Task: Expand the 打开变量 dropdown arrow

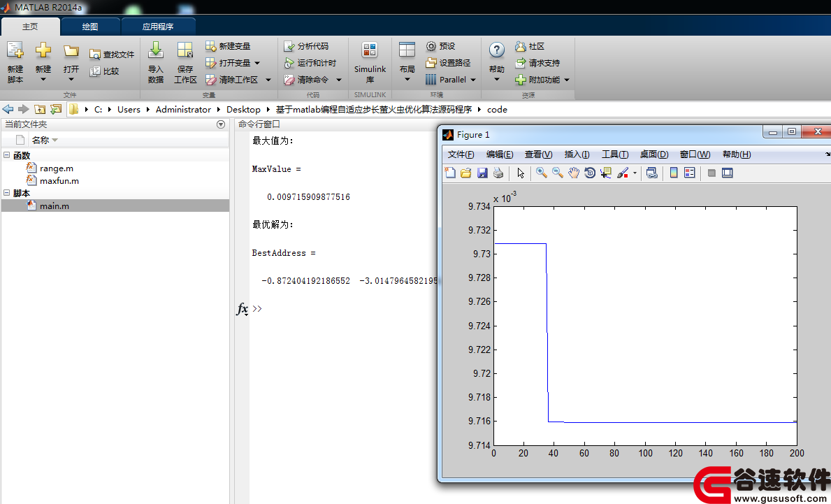Action: pos(258,63)
